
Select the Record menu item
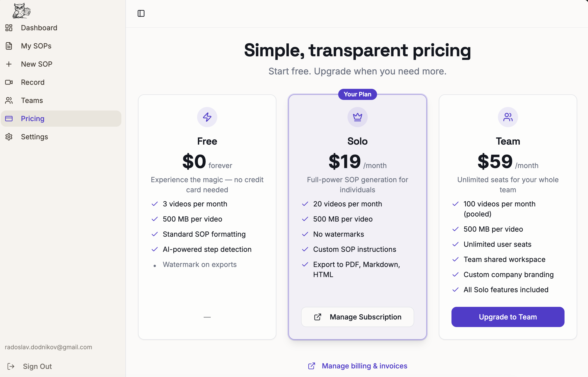coord(33,82)
